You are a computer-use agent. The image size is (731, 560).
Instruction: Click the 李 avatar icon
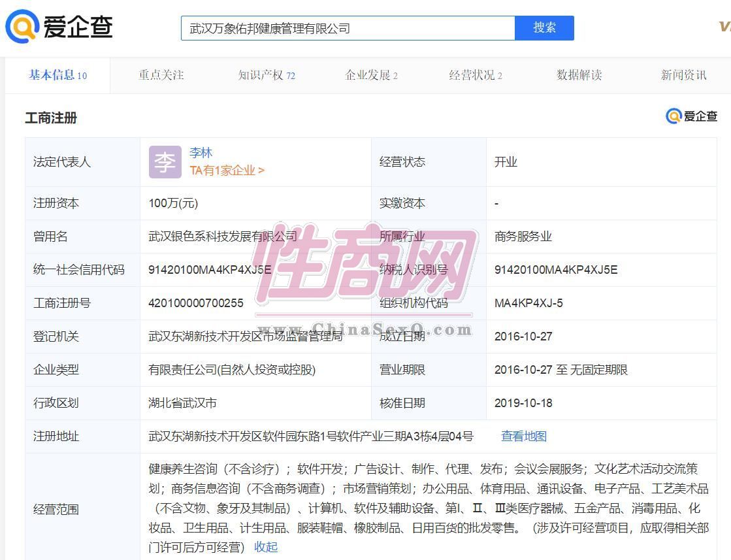coord(165,161)
